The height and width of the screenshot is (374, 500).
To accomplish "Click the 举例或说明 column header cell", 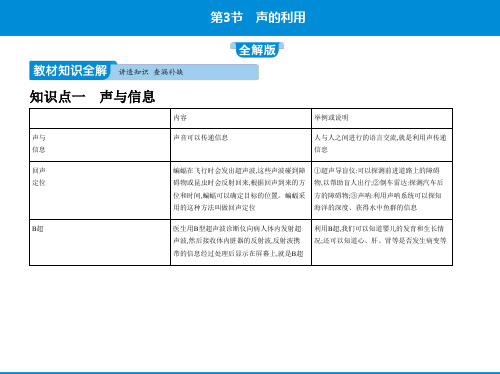I will point(382,118).
